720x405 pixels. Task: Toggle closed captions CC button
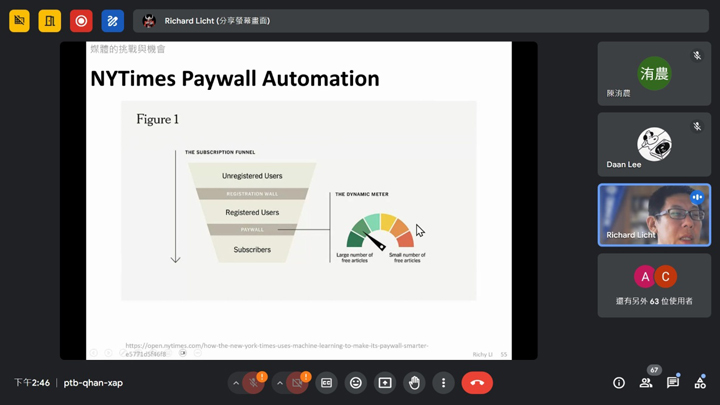click(x=326, y=382)
